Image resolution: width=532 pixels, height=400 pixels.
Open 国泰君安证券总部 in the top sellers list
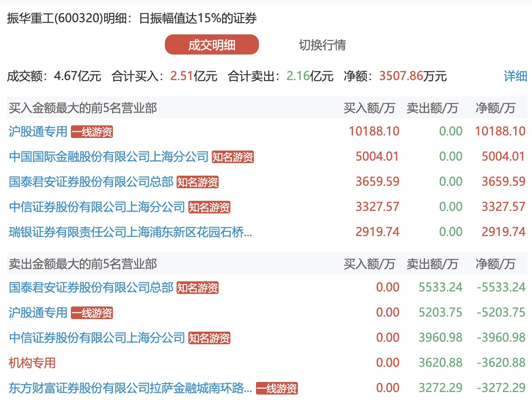91,288
